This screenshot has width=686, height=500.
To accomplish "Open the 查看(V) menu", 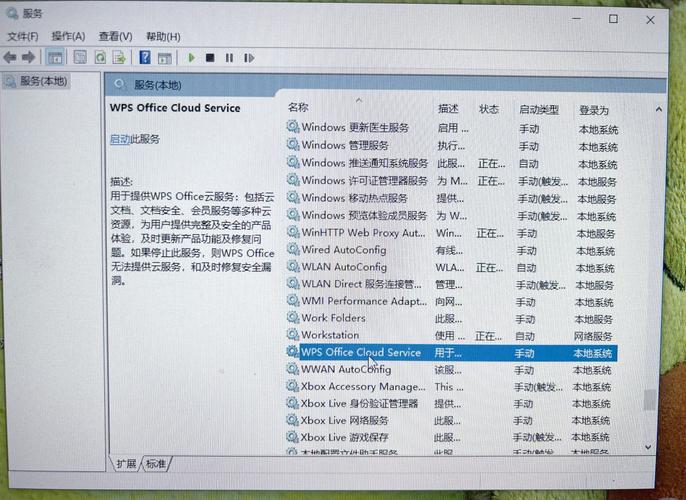I will 116,36.
